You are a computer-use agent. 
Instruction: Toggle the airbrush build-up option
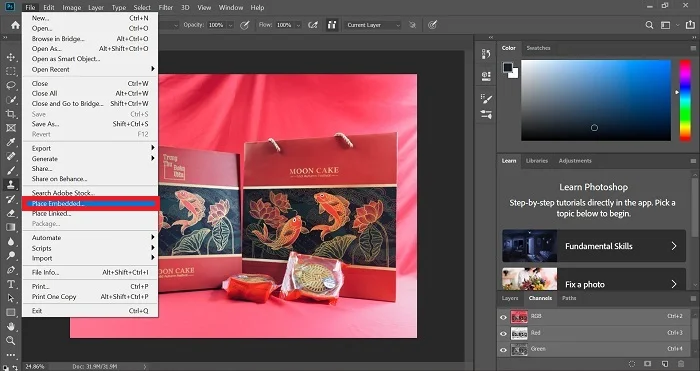(x=313, y=25)
